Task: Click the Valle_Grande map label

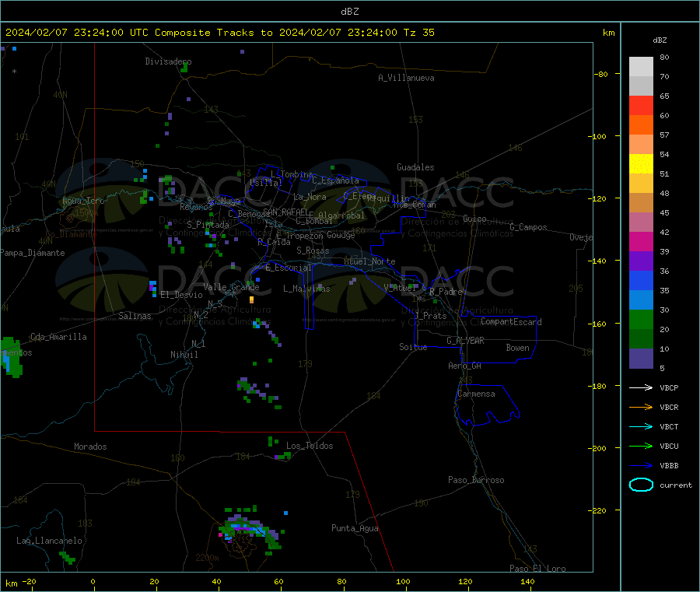Action: click(x=231, y=287)
